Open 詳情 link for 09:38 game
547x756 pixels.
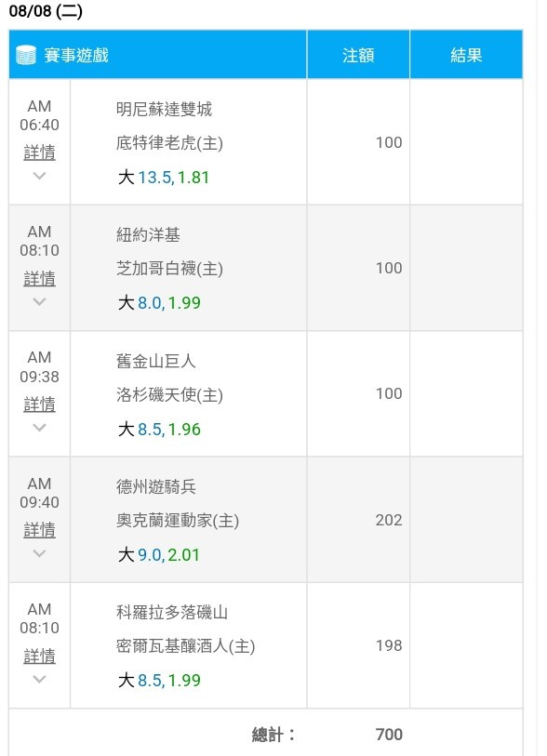[x=40, y=405]
